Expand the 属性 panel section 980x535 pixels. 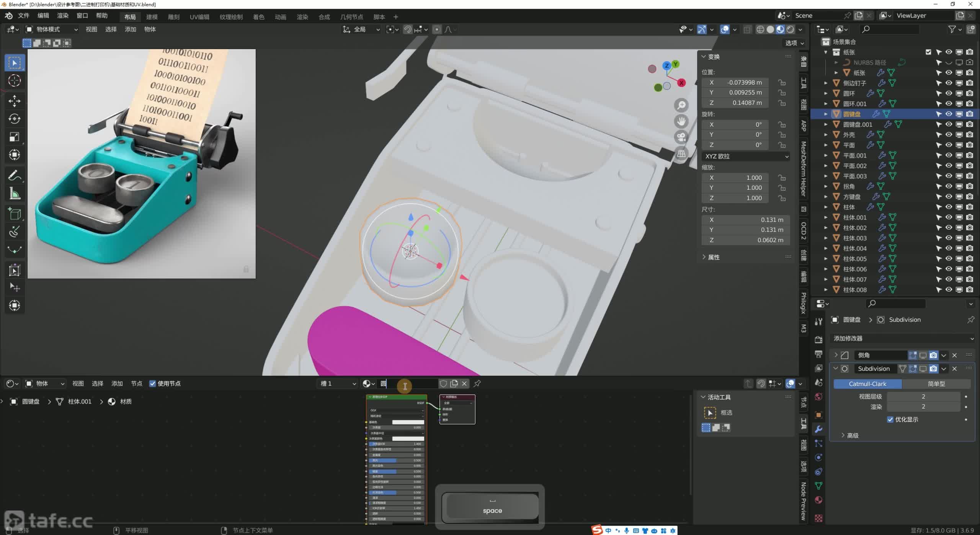pos(714,257)
